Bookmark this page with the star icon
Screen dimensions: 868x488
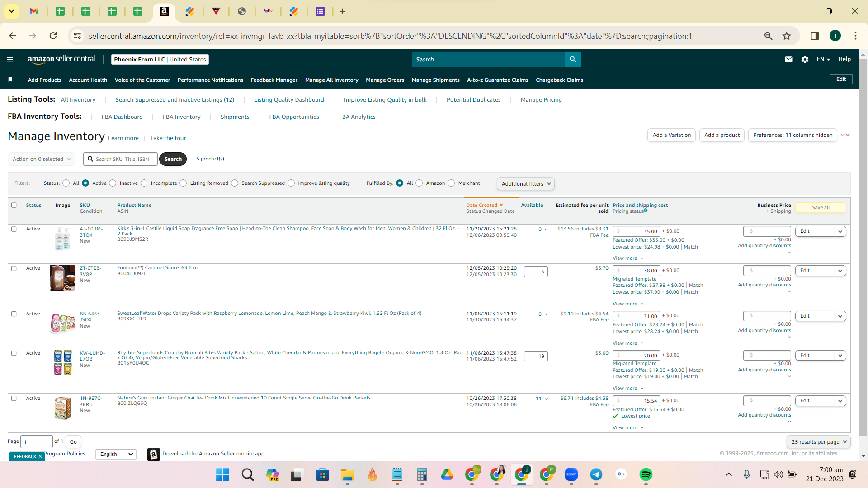coord(787,36)
